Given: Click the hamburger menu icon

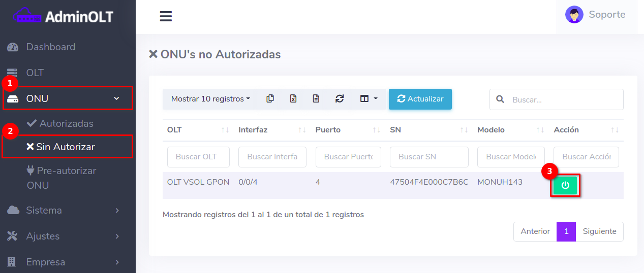Looking at the screenshot, I should [166, 17].
